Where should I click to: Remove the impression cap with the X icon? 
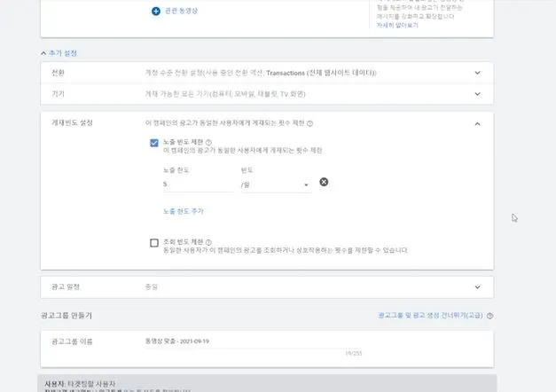click(x=324, y=182)
